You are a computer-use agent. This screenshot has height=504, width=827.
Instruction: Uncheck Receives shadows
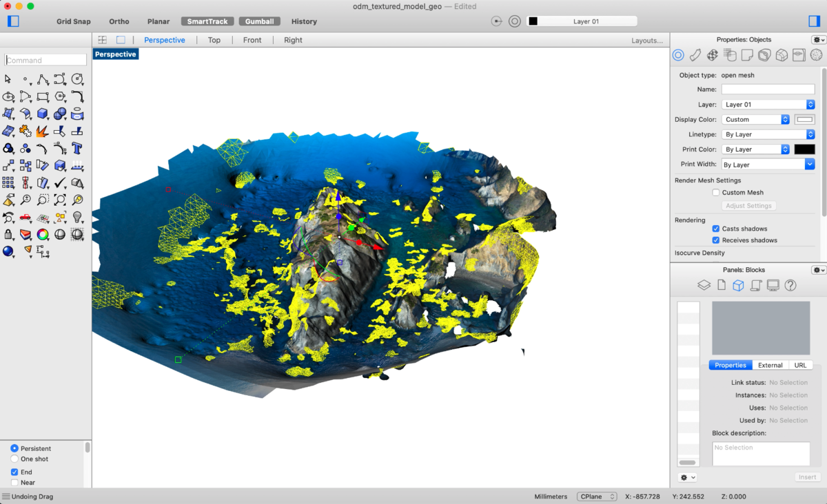coord(716,240)
